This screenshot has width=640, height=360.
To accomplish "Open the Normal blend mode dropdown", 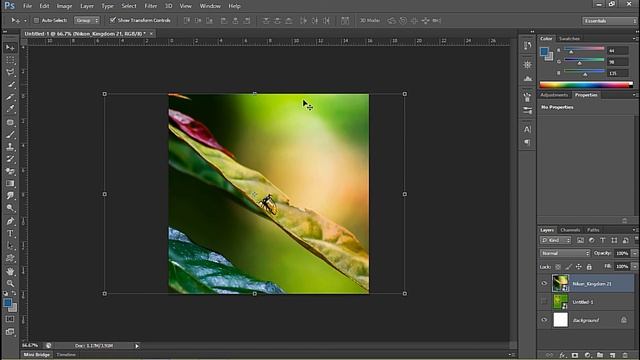I will [x=565, y=253].
